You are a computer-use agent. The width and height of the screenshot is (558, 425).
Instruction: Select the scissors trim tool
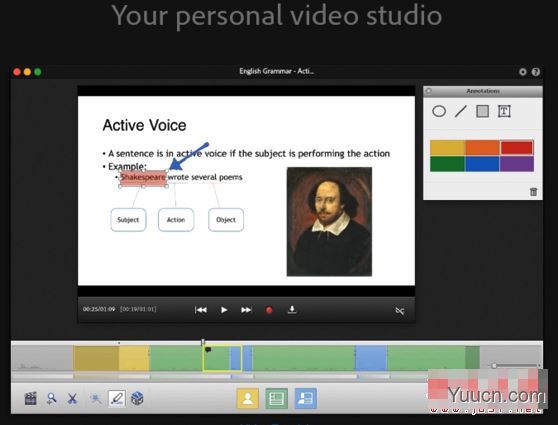[x=72, y=398]
